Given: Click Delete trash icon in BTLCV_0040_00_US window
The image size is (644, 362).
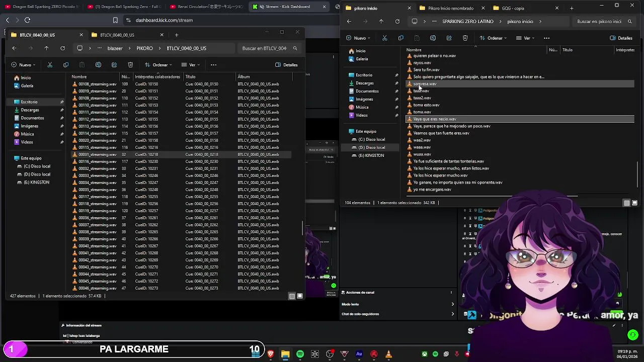Looking at the screenshot, I should coord(130,65).
